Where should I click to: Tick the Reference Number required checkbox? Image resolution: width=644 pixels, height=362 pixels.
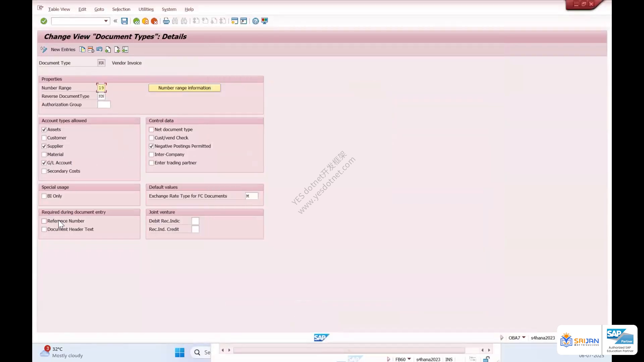click(x=44, y=221)
